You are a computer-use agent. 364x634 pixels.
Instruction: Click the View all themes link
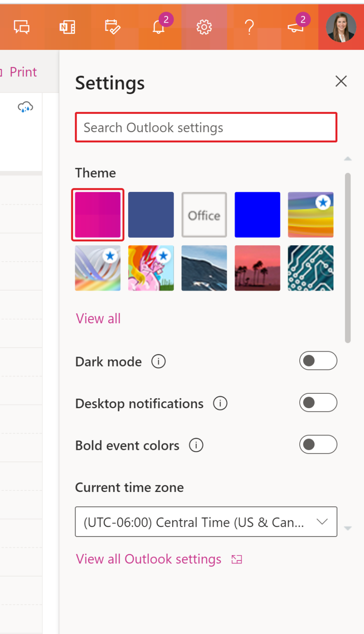tap(98, 318)
